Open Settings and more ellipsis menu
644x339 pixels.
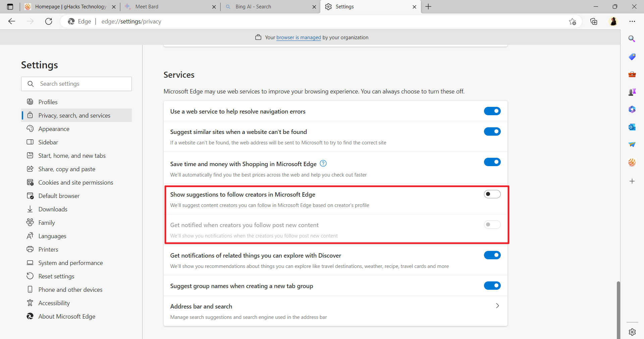point(632,21)
